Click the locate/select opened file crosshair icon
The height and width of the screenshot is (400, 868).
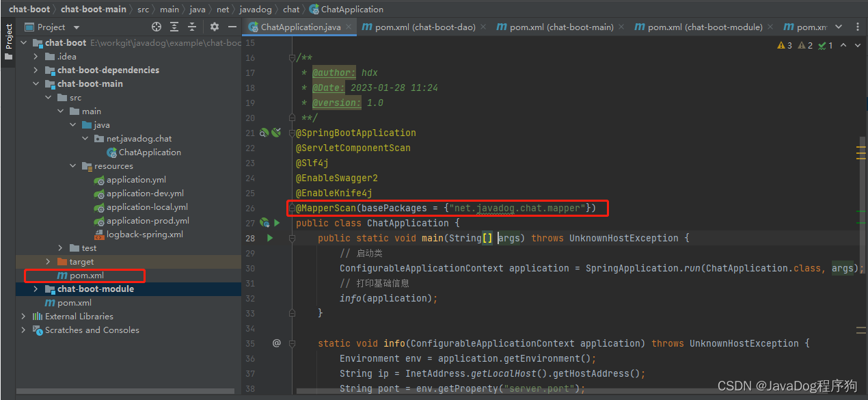157,27
